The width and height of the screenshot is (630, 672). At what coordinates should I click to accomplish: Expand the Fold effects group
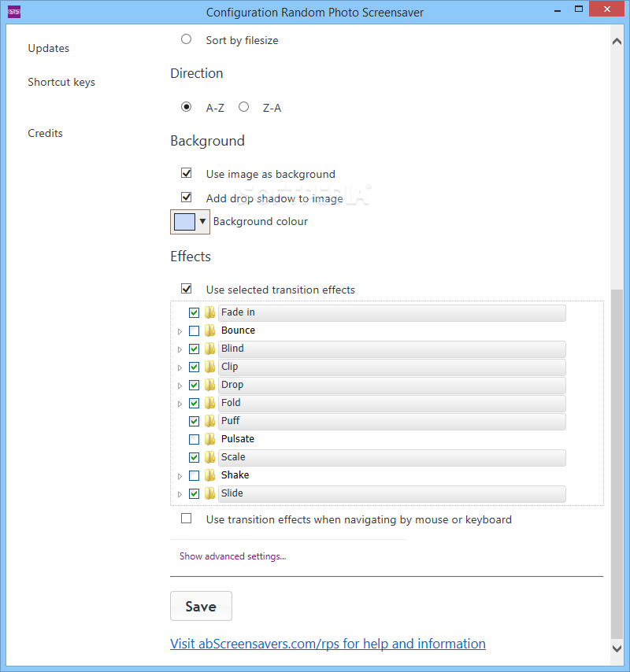pyautogui.click(x=180, y=404)
